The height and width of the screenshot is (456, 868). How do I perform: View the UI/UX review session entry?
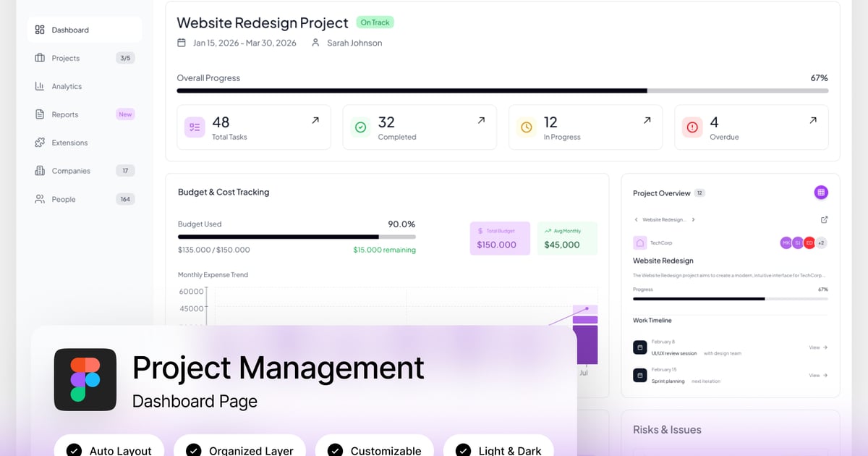817,347
